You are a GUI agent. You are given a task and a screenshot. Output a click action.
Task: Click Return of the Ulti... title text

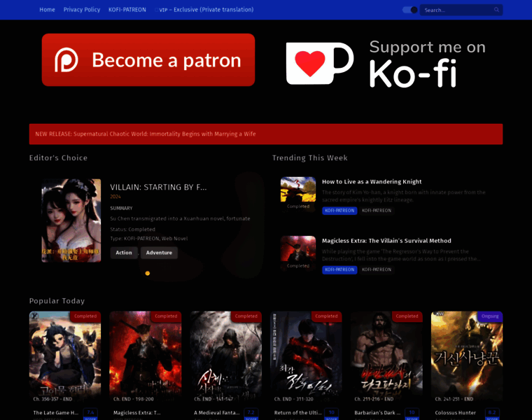pos(298,413)
